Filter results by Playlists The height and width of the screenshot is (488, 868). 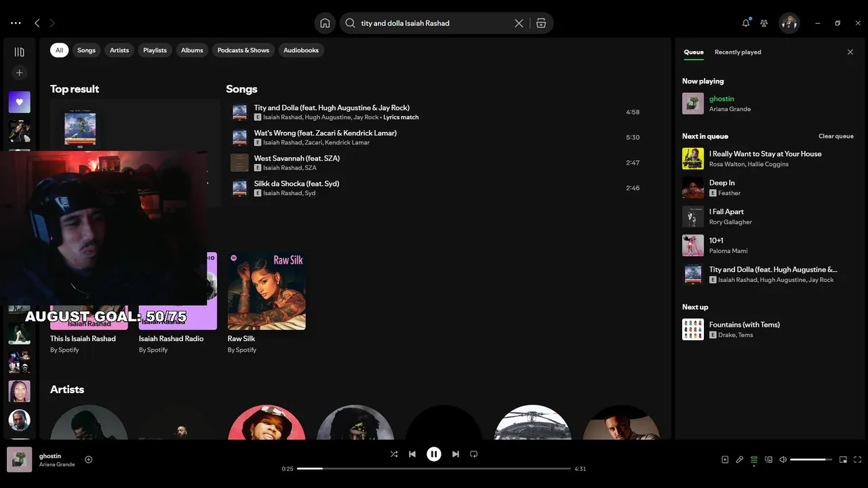(x=155, y=50)
